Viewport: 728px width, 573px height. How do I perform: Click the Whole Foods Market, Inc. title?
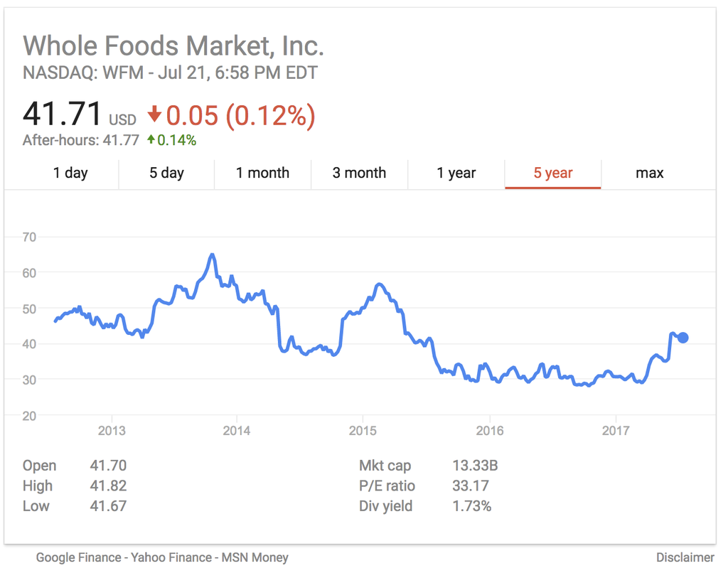tap(173, 45)
